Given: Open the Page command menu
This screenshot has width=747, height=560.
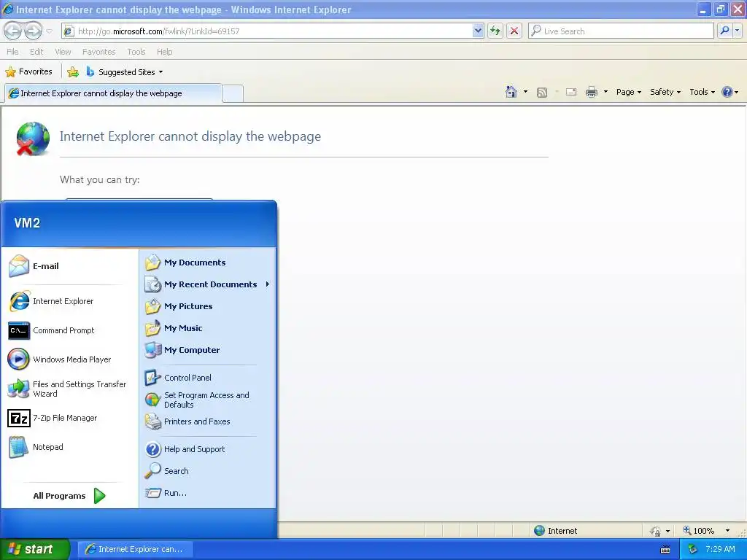Looking at the screenshot, I should [x=628, y=92].
